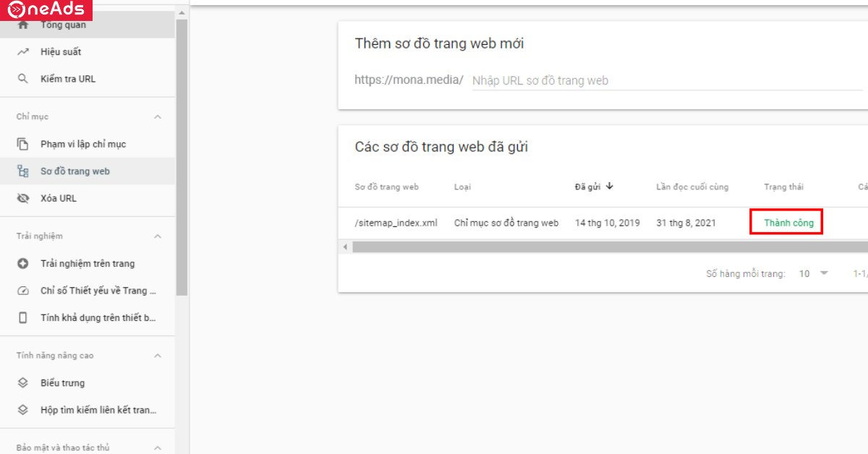Collapse the Chỉ mục section
The height and width of the screenshot is (454, 868).
(158, 116)
